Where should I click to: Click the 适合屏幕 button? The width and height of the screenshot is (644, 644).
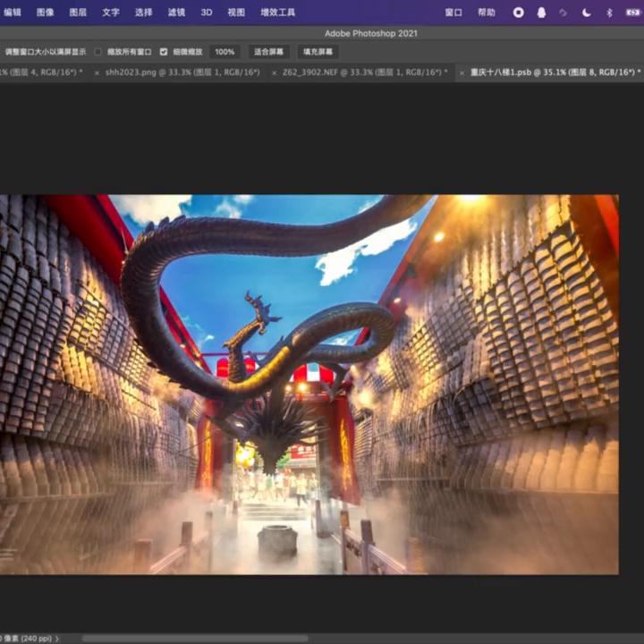click(268, 52)
